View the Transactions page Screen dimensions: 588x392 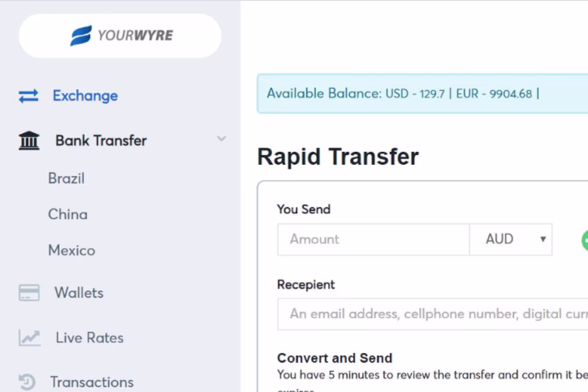coord(92,382)
